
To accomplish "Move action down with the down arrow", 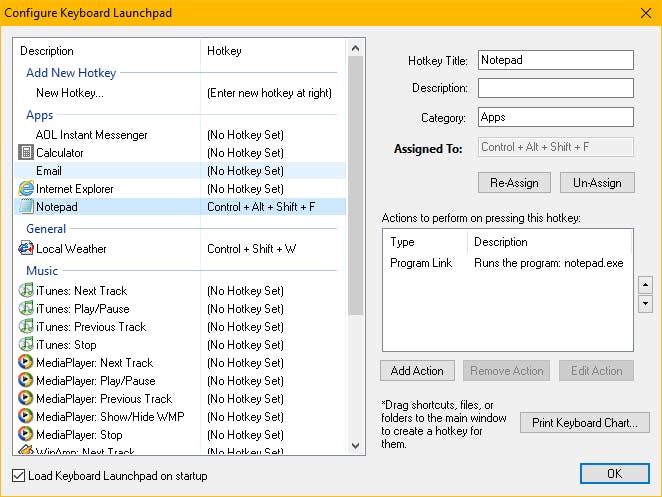I will 645,303.
